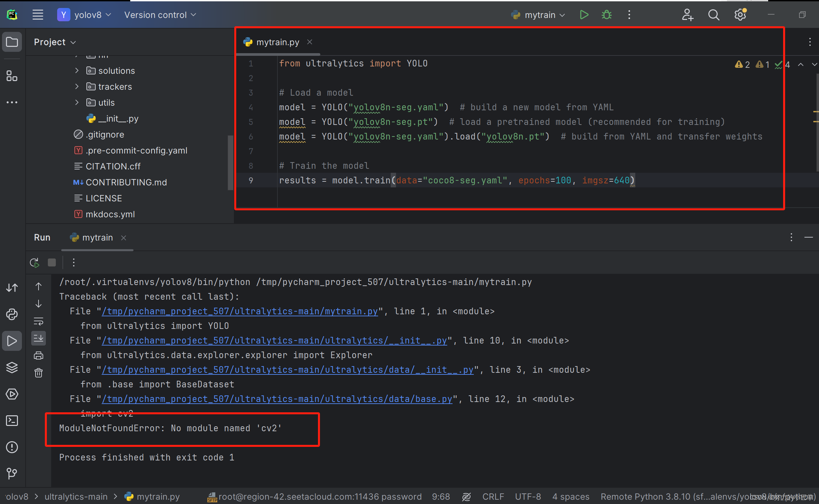Open IDE settings gear
Image resolution: width=819 pixels, height=504 pixels.
coord(740,15)
